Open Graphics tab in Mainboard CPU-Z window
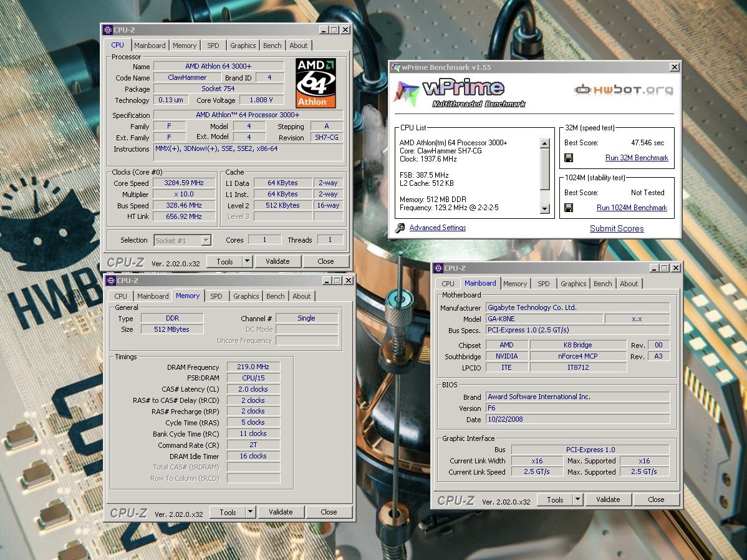Image resolution: width=747 pixels, height=560 pixels. 573,284
